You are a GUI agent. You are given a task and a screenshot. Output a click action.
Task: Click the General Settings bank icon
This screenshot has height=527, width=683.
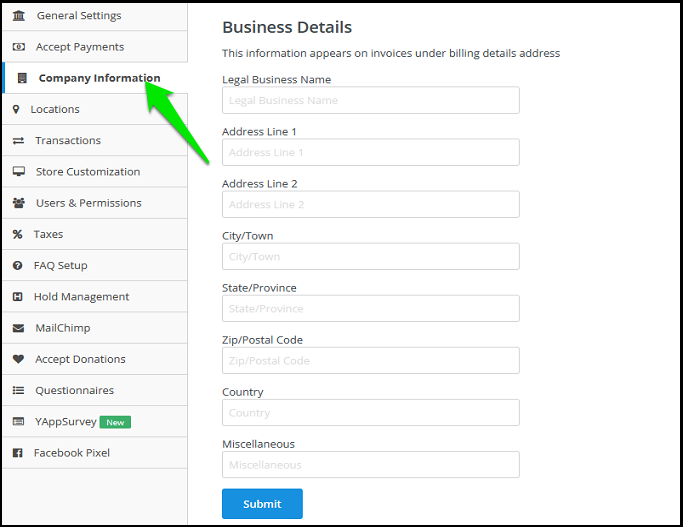pyautogui.click(x=19, y=16)
